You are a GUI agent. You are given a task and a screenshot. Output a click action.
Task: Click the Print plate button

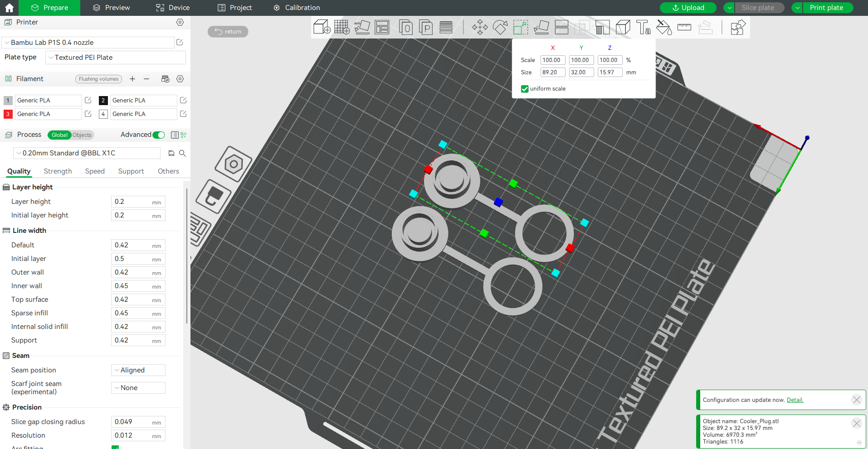(828, 8)
